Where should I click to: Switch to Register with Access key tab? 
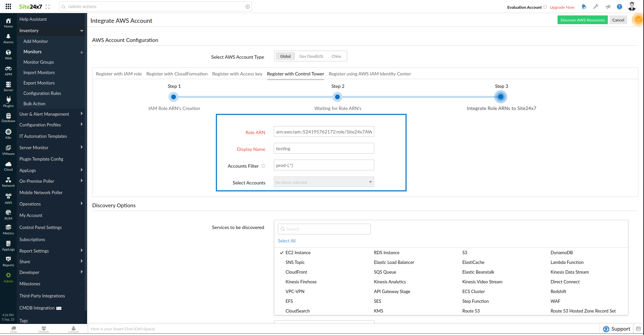(237, 74)
